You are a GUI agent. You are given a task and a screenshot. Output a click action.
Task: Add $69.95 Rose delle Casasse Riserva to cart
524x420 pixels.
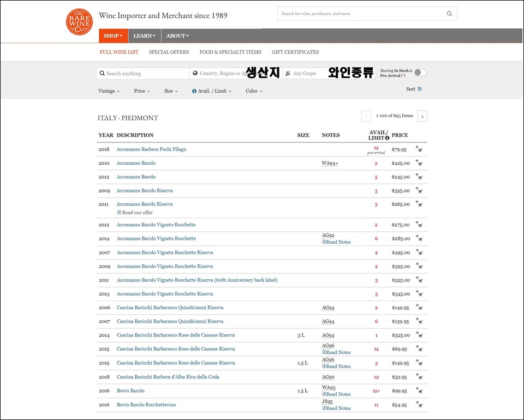[419, 349]
